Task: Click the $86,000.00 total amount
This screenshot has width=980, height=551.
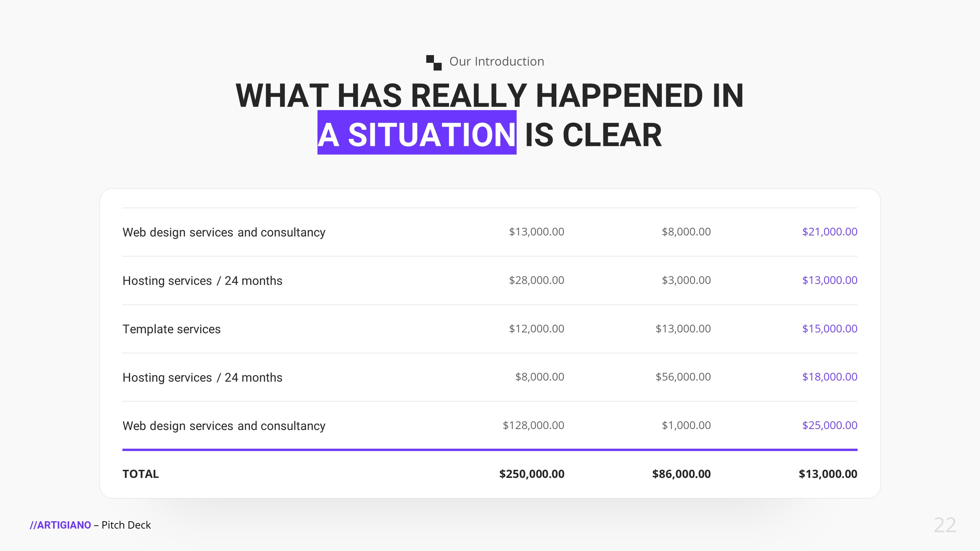Action: coord(681,474)
